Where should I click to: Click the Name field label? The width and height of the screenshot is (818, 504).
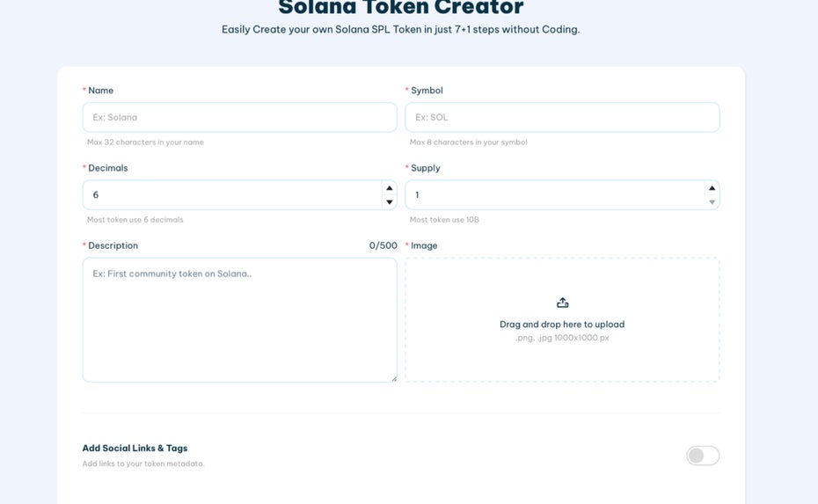(100, 91)
